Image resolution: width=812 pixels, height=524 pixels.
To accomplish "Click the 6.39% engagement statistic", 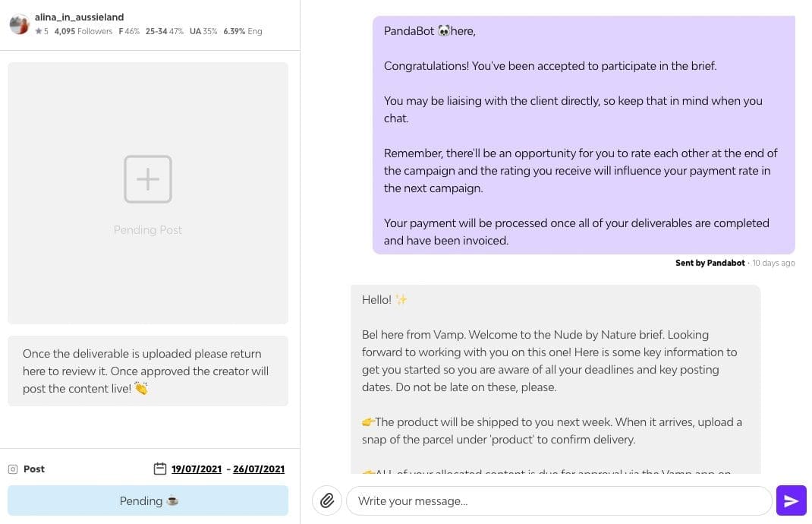I will (x=235, y=32).
